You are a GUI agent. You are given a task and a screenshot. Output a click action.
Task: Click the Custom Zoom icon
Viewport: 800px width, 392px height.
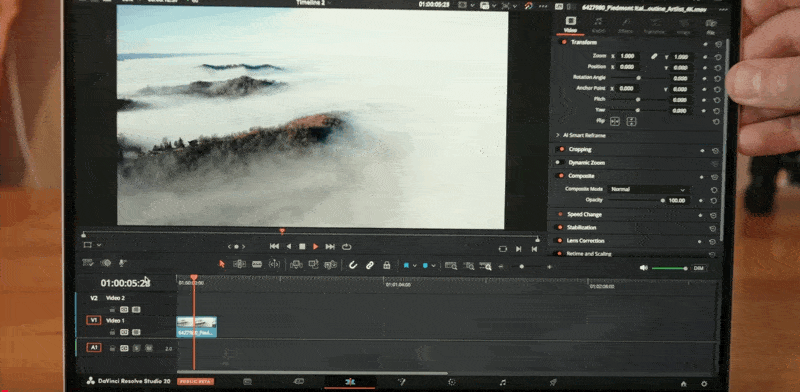(x=485, y=266)
